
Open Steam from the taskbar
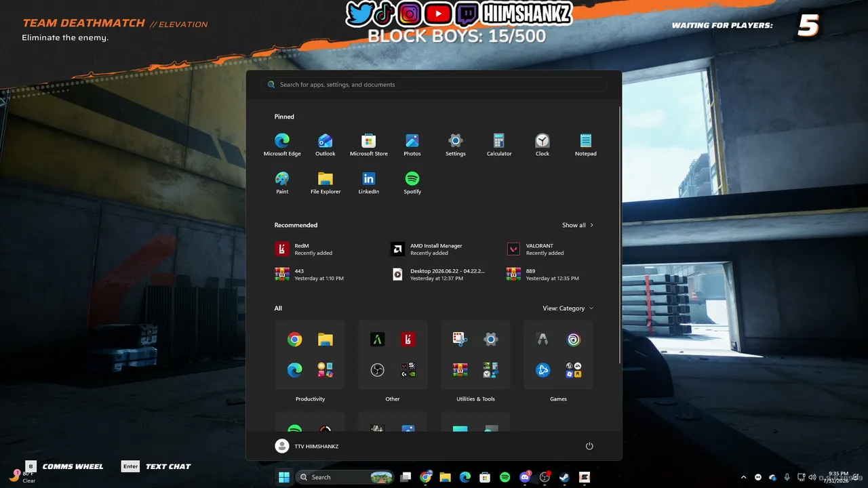click(564, 477)
